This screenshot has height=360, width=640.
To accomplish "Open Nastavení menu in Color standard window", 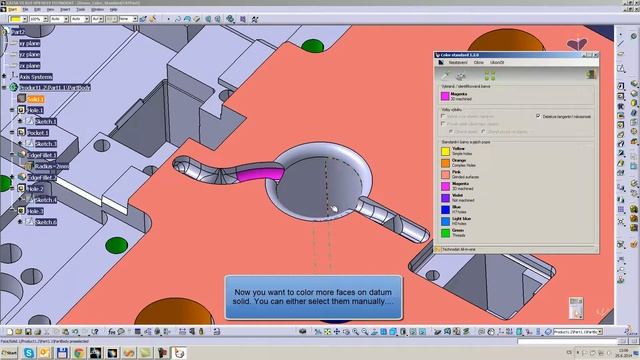I will point(458,62).
